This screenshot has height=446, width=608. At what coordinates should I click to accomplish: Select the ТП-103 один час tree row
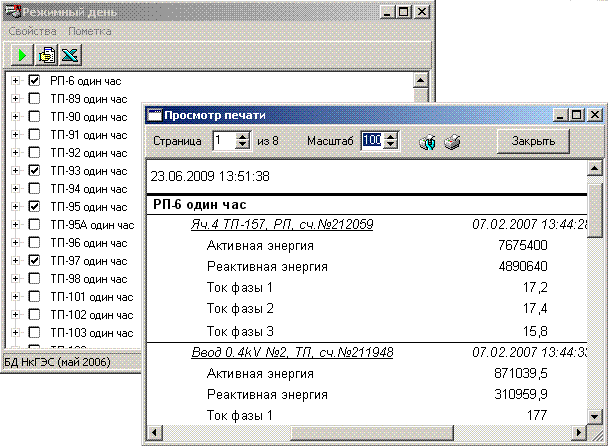click(x=92, y=333)
